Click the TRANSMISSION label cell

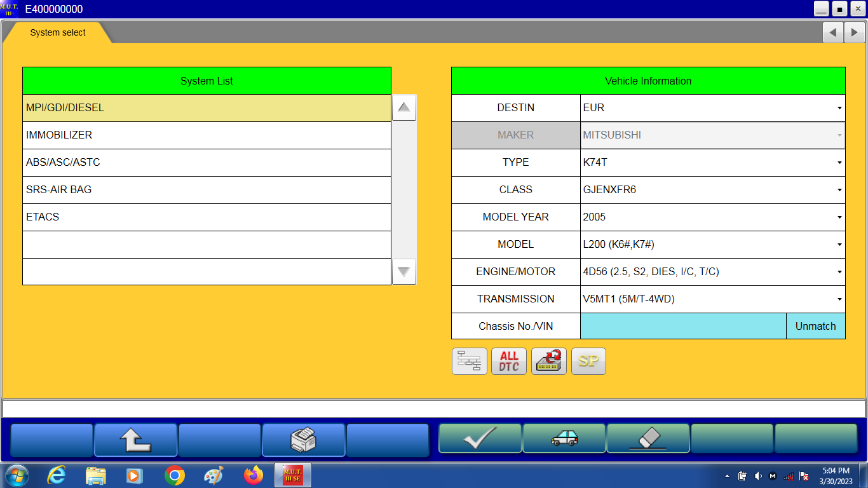click(516, 299)
